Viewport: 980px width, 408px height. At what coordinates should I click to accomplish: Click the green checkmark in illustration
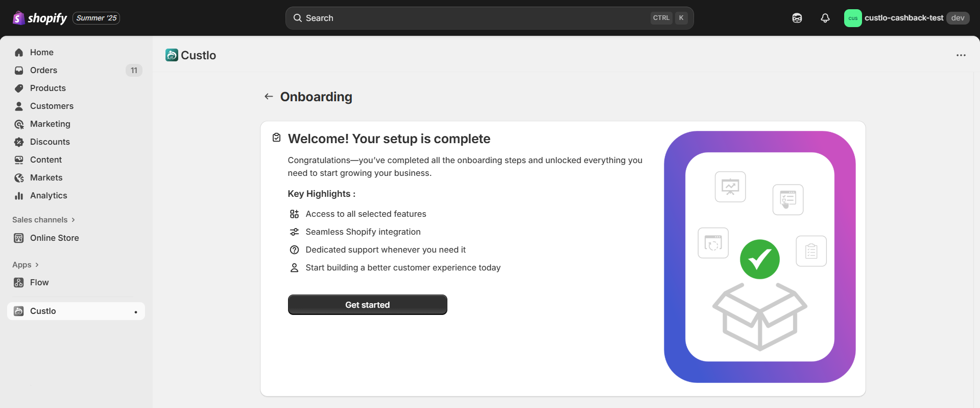(760, 259)
